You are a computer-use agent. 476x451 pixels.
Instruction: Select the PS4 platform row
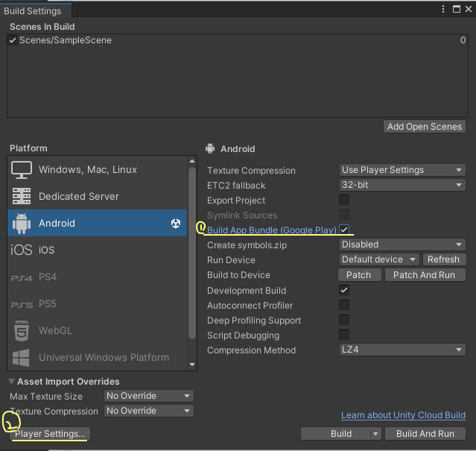tap(97, 277)
